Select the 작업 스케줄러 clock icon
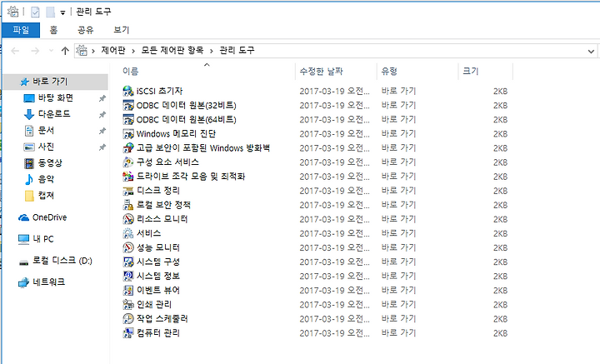The image size is (600, 364). point(127,318)
